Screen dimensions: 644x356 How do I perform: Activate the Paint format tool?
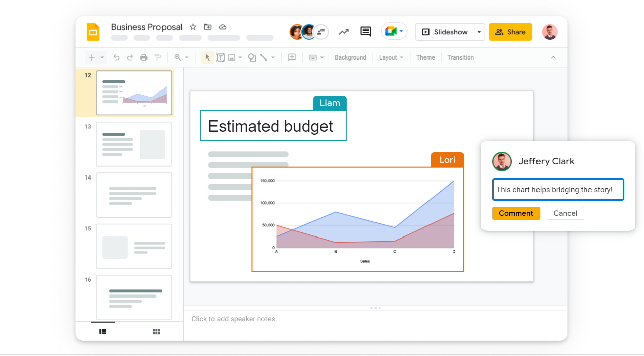pyautogui.click(x=157, y=57)
